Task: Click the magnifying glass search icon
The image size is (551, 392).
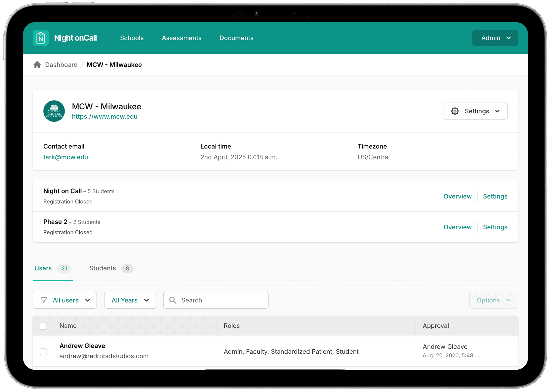Action: [x=173, y=300]
